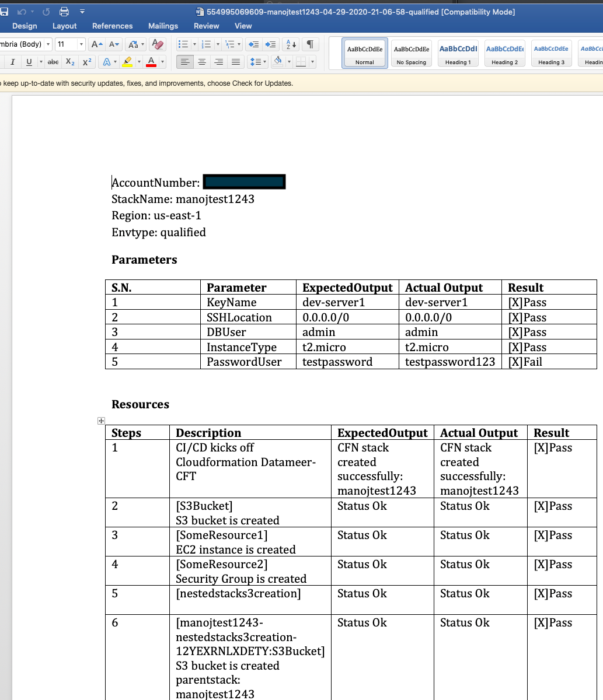The image size is (603, 700).
Task: Center align the text
Action: point(202,62)
